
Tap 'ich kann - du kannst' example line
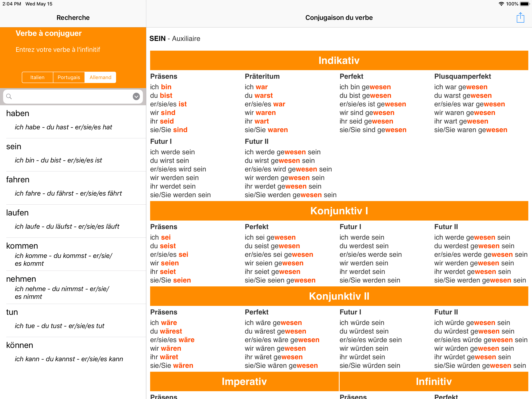69,359
